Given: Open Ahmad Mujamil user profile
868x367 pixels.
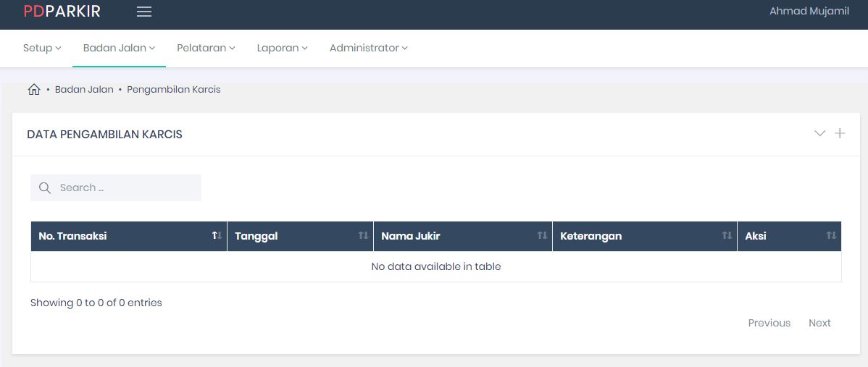Looking at the screenshot, I should (809, 12).
